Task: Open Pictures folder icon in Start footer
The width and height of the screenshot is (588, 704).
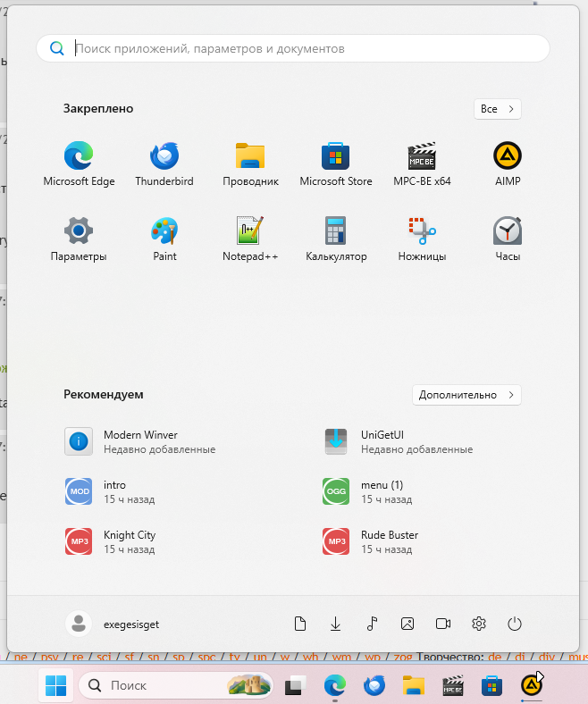Action: pyautogui.click(x=407, y=624)
